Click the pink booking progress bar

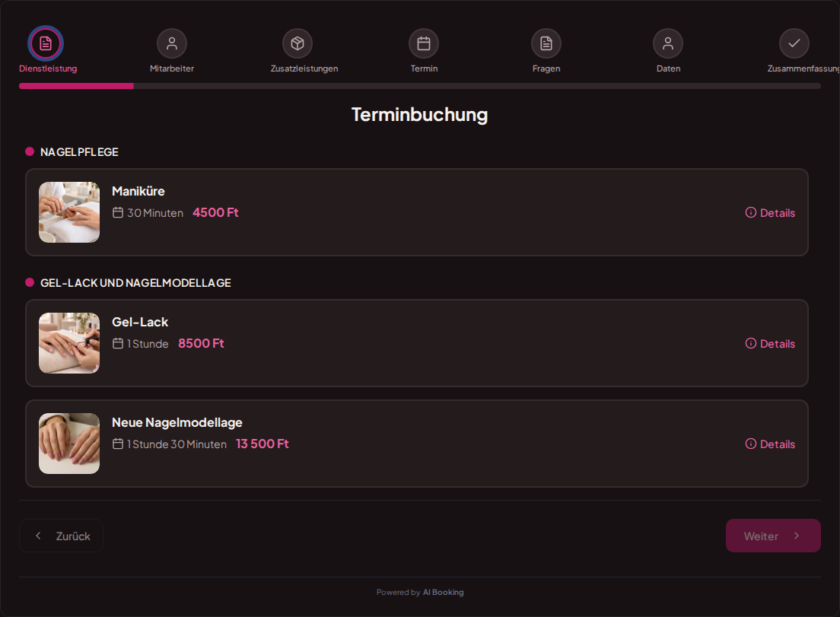click(x=76, y=86)
